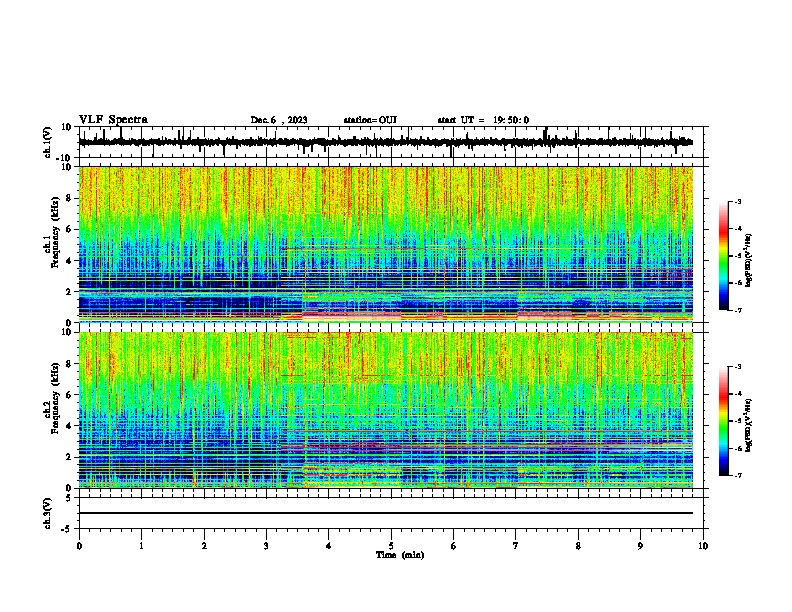Screen dimensions: 792x612
Task: Click the ch.1 voltage waveform trace panel
Action: pyautogui.click(x=393, y=142)
